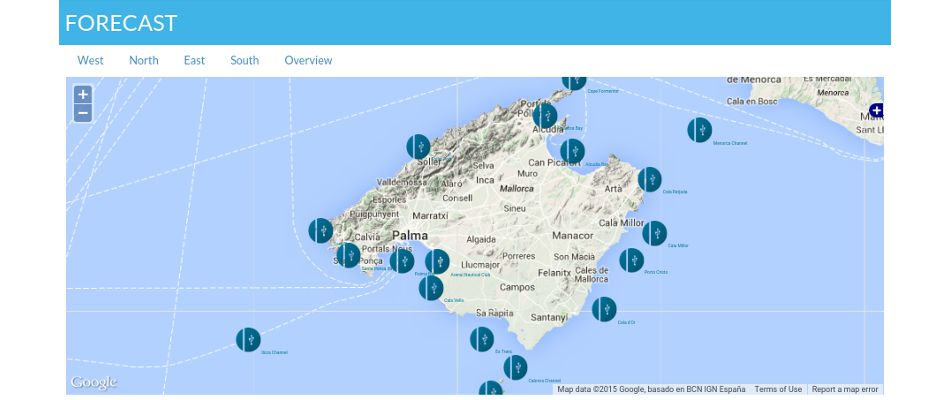The height and width of the screenshot is (400, 950).
Task: Open the Menorca Channel forecast marker
Action: click(699, 130)
